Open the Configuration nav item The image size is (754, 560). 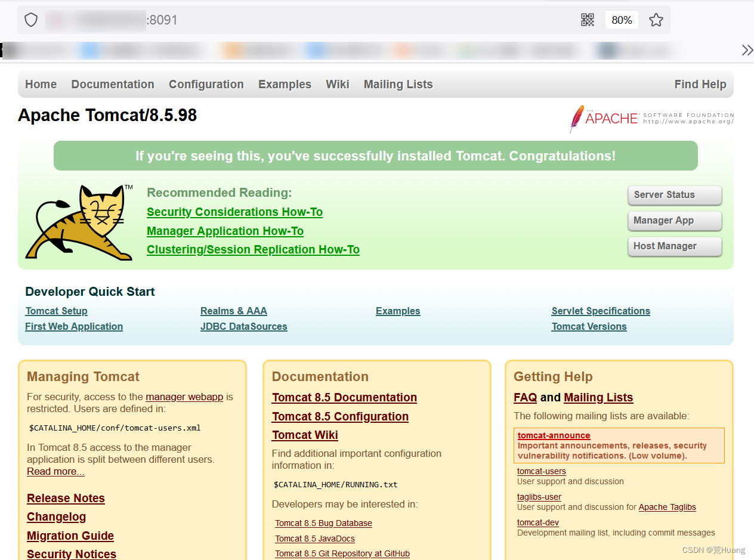tap(206, 85)
